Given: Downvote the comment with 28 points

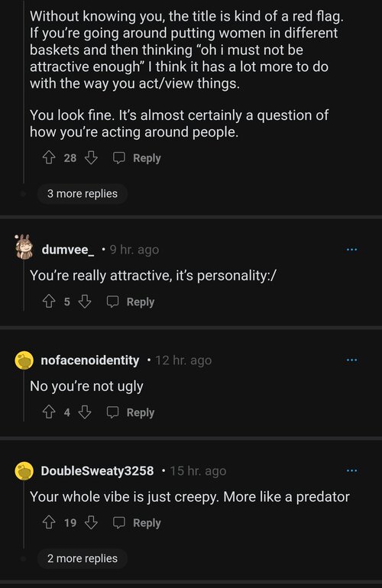Looking at the screenshot, I should [x=91, y=158].
